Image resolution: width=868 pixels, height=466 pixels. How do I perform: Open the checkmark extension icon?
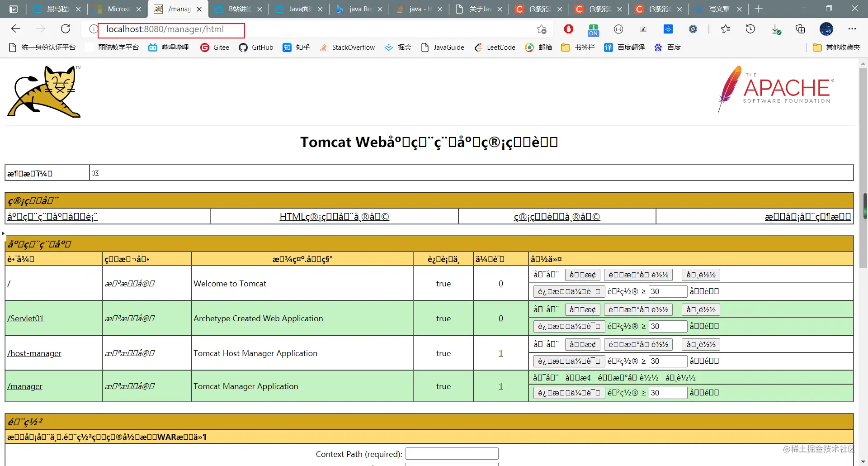(x=643, y=29)
